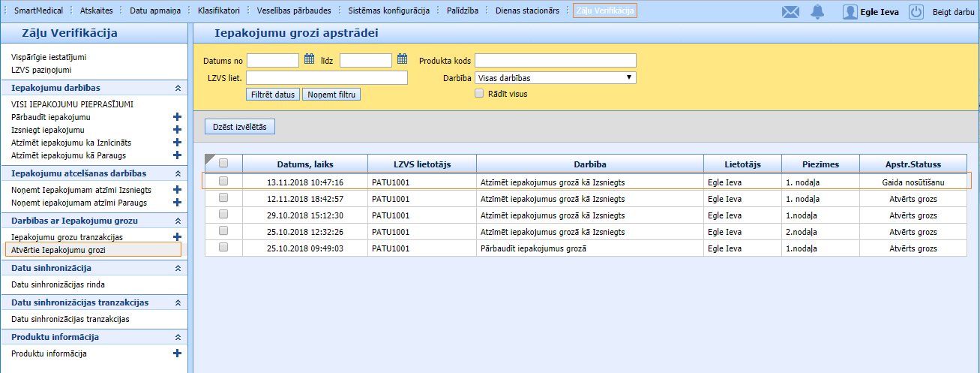Open calendar picker for līdz date
The height and width of the screenshot is (373, 980).
[402, 60]
